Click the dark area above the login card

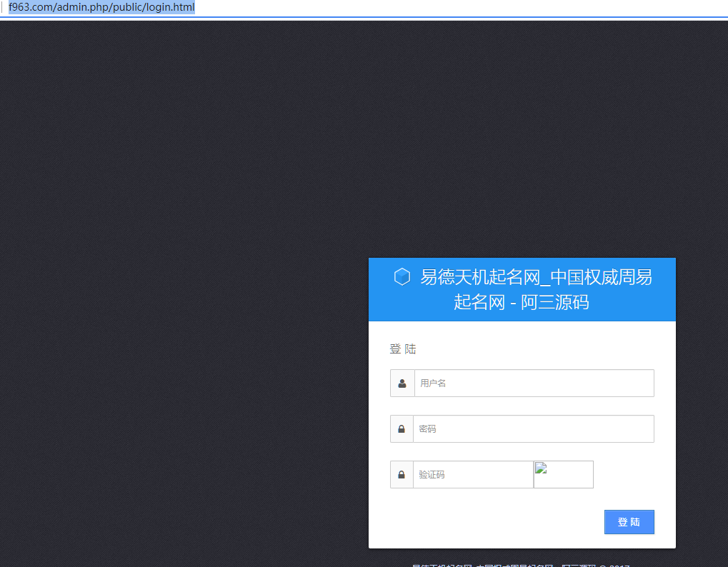(522, 143)
